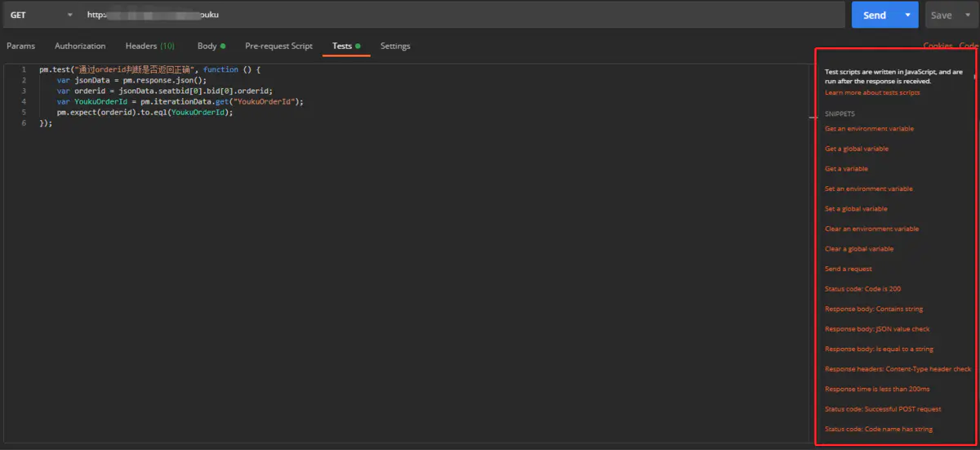The image size is (980, 450).
Task: Click the pm.test line in the editor
Action: pyautogui.click(x=149, y=70)
